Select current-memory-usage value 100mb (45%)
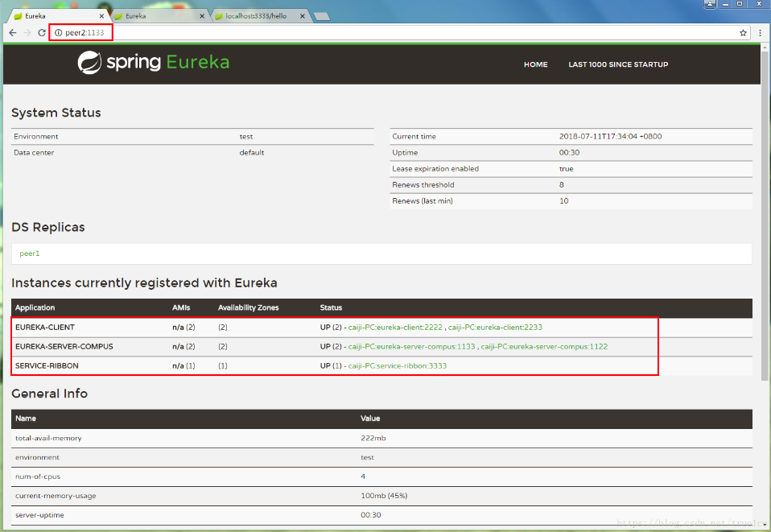This screenshot has height=532, width=771. click(384, 496)
